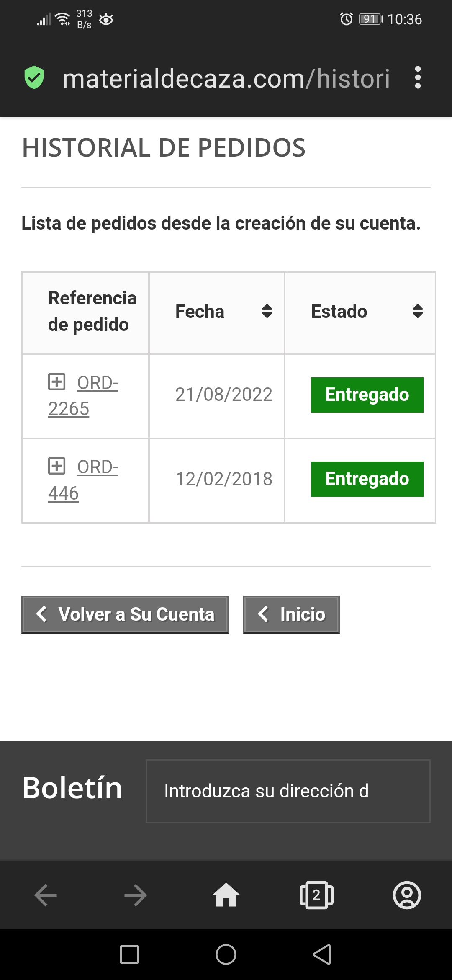Image resolution: width=452 pixels, height=980 pixels.
Task: Open the tabs switcher showing 2
Action: coord(316,895)
